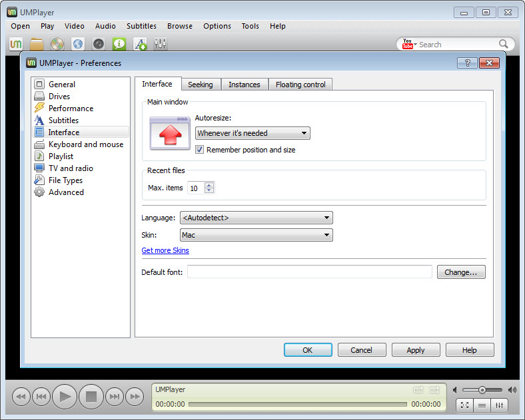Click the previous track button
The image size is (525, 420).
click(x=41, y=397)
